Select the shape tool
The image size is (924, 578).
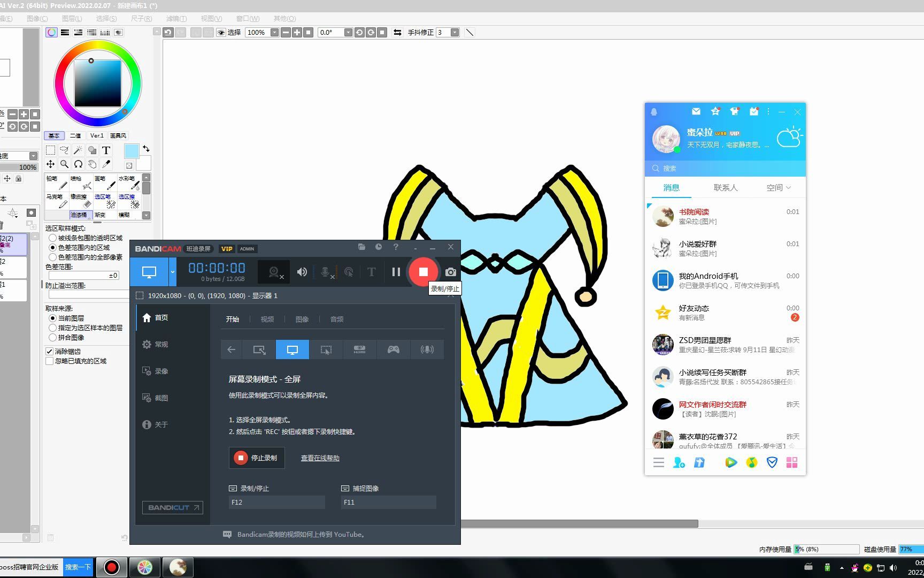coord(92,150)
